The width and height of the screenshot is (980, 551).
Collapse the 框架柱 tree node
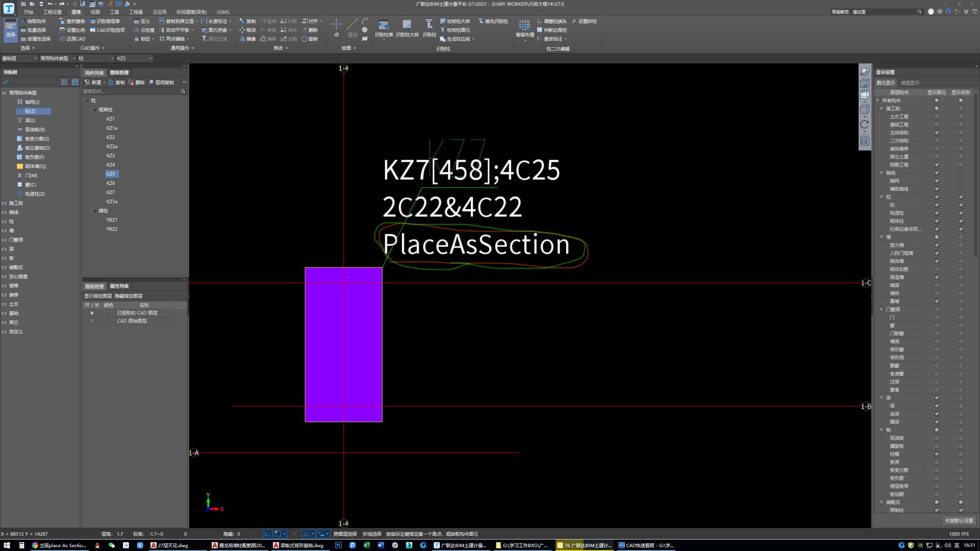tap(95, 110)
